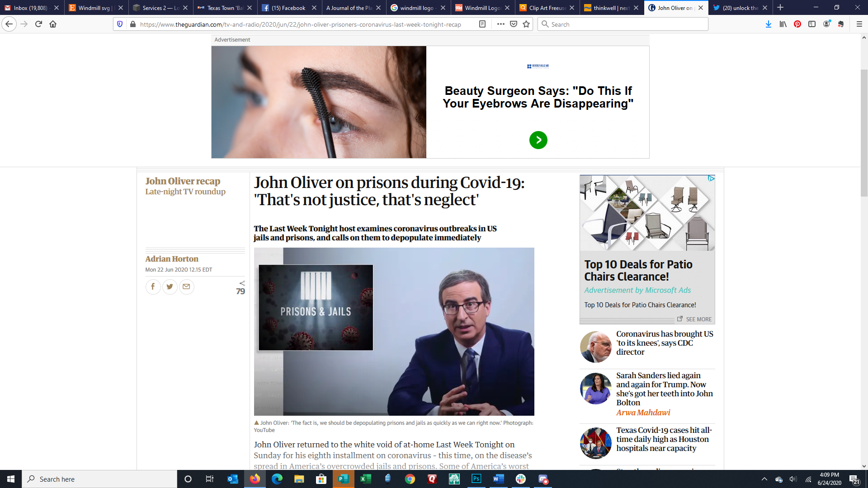Viewport: 868px width, 488px height.
Task: Go to the Firefox home page
Action: tap(53, 24)
